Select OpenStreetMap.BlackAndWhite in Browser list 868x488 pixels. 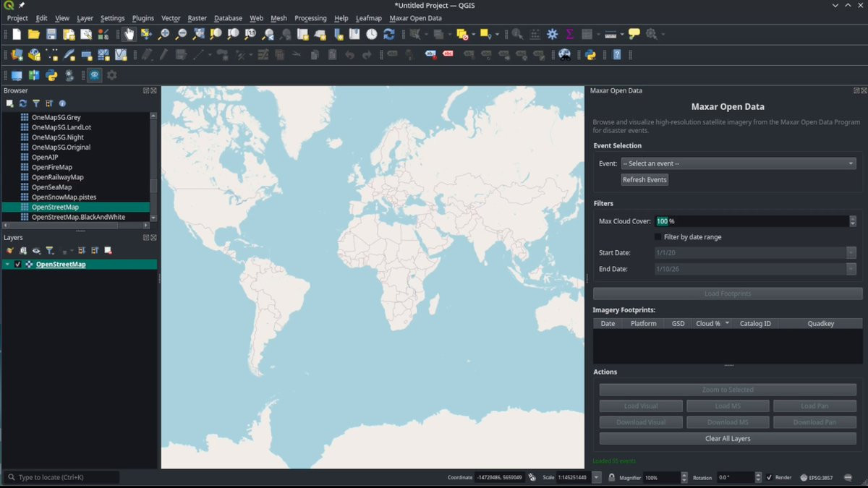[78, 217]
